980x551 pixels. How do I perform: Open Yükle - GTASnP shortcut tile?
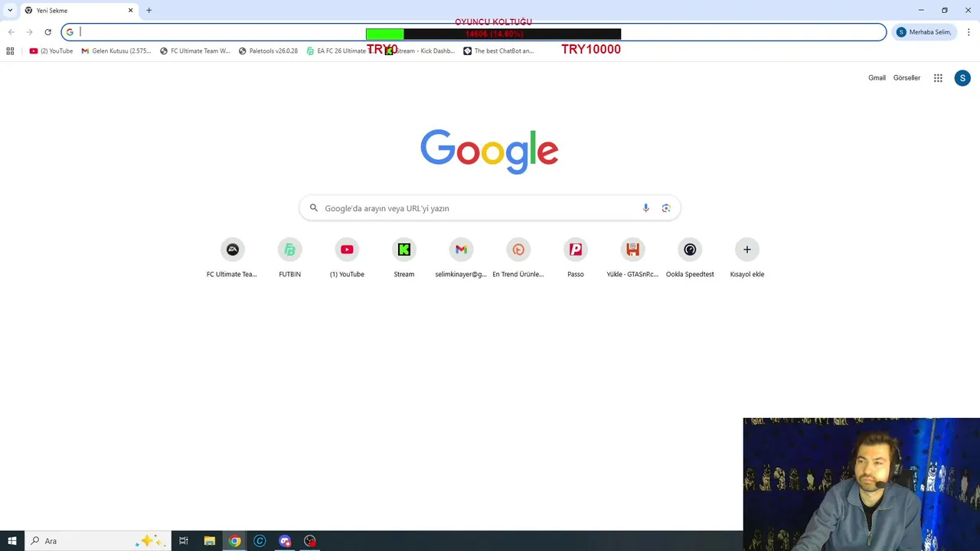pyautogui.click(x=632, y=258)
